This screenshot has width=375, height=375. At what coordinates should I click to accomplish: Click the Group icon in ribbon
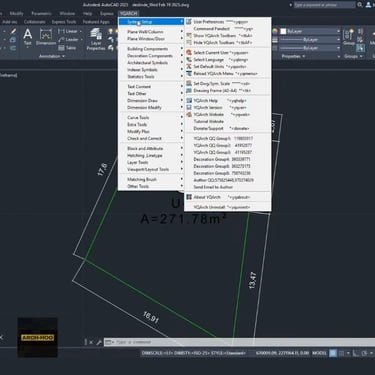pyautogui.click(x=349, y=37)
